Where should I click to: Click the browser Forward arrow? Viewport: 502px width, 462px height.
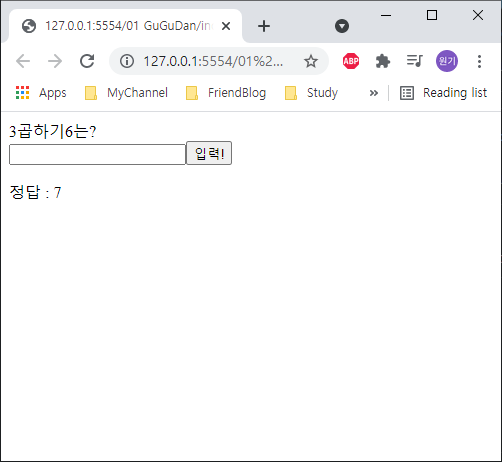coord(55,61)
